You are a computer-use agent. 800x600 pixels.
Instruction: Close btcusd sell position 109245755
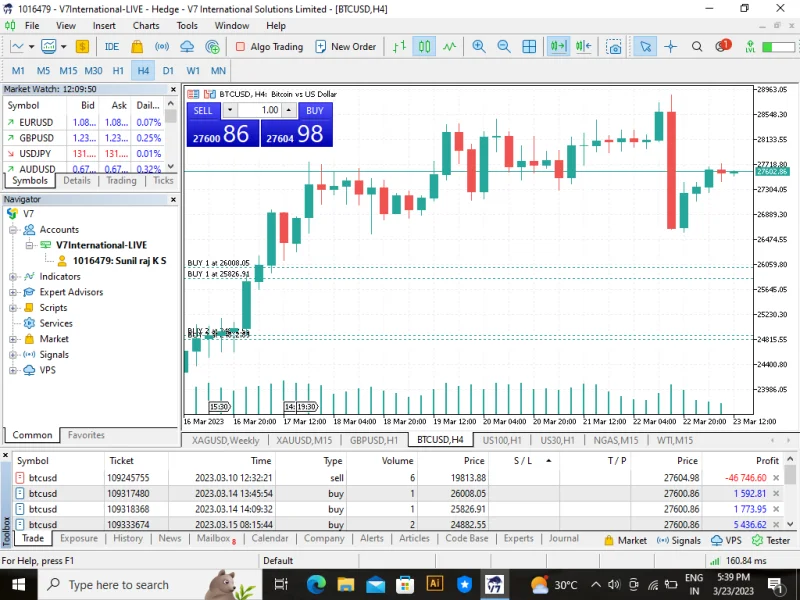776,478
